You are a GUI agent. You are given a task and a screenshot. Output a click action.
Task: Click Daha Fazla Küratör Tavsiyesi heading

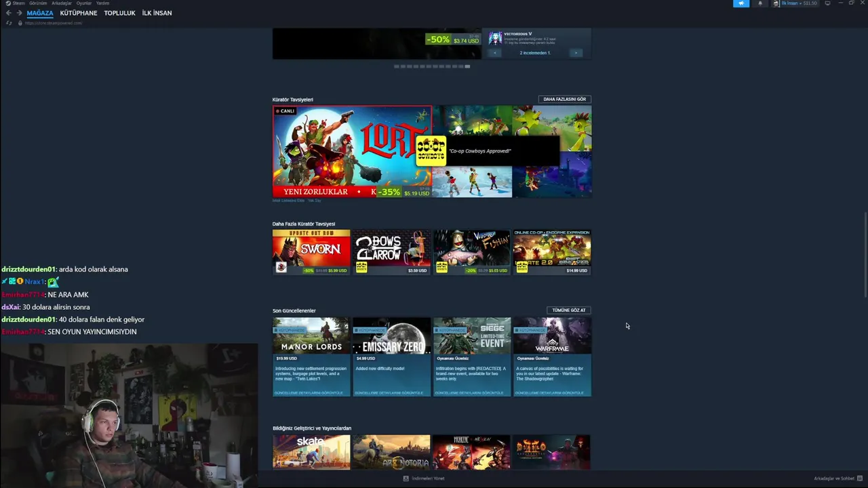pos(304,224)
